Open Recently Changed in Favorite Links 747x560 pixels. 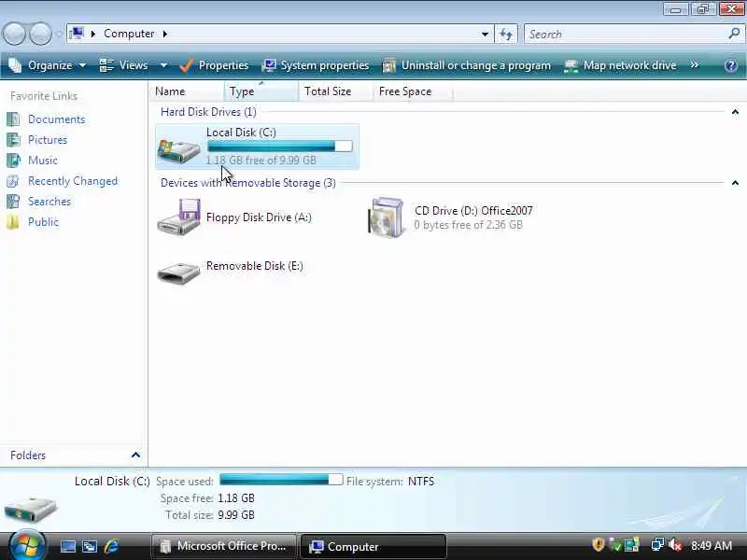(73, 181)
